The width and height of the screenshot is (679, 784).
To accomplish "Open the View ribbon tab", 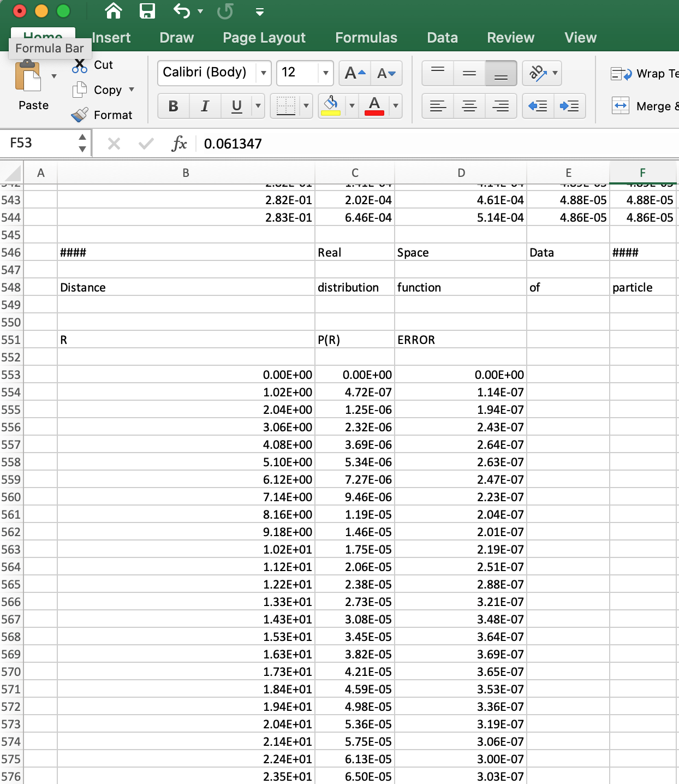I will click(580, 38).
